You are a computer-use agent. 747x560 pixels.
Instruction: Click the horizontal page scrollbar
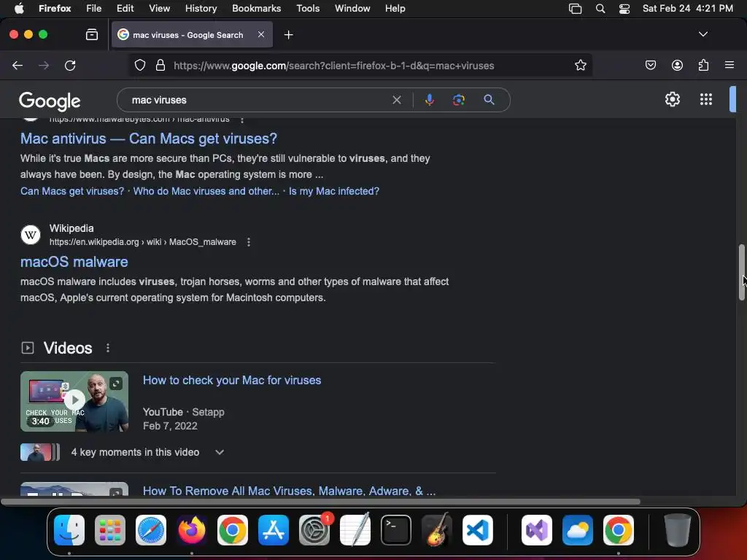(321, 502)
